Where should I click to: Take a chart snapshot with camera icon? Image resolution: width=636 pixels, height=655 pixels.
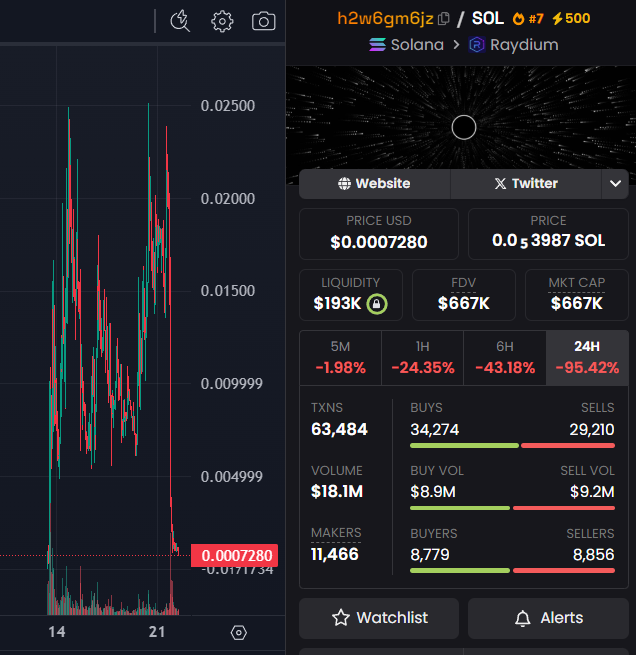pos(264,21)
